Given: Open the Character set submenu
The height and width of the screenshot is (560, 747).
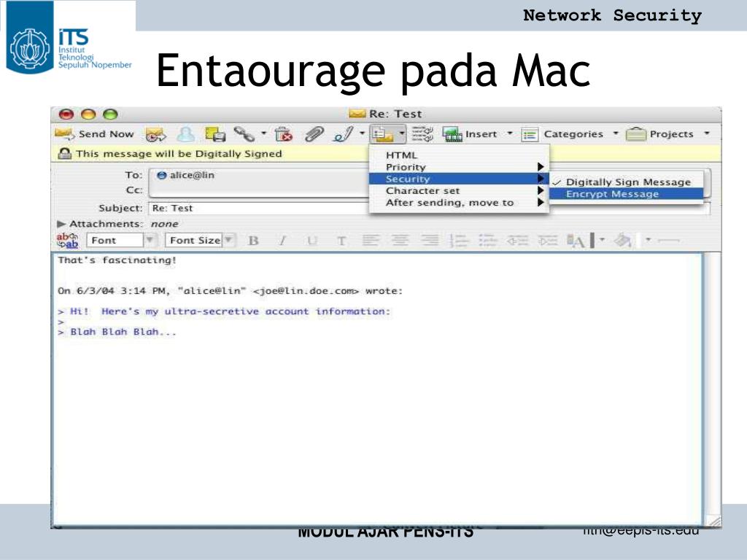Looking at the screenshot, I should pyautogui.click(x=459, y=190).
